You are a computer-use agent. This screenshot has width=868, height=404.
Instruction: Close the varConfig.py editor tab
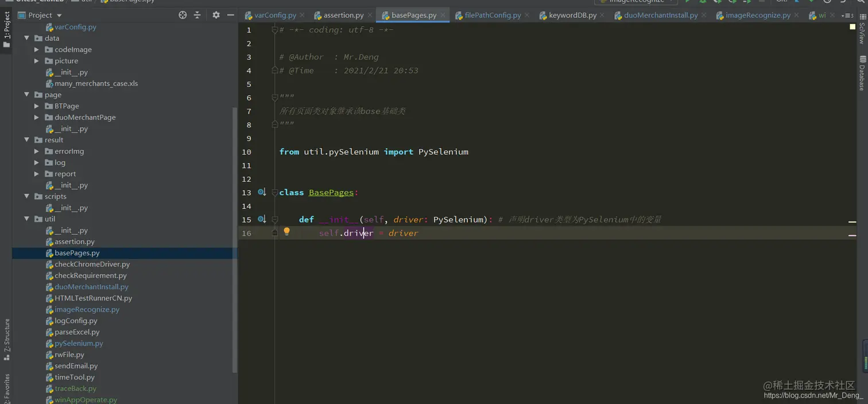[x=302, y=15]
